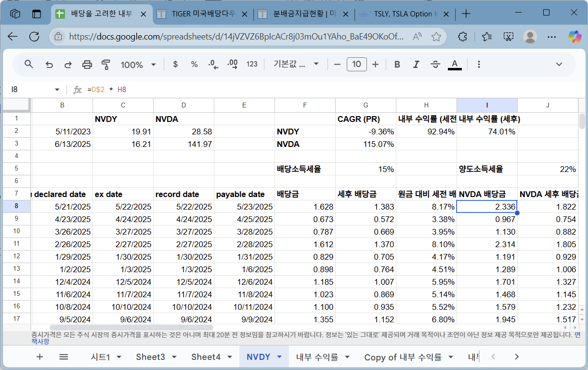Toggle strikethrough formatting
The height and width of the screenshot is (370, 588).
(x=435, y=64)
